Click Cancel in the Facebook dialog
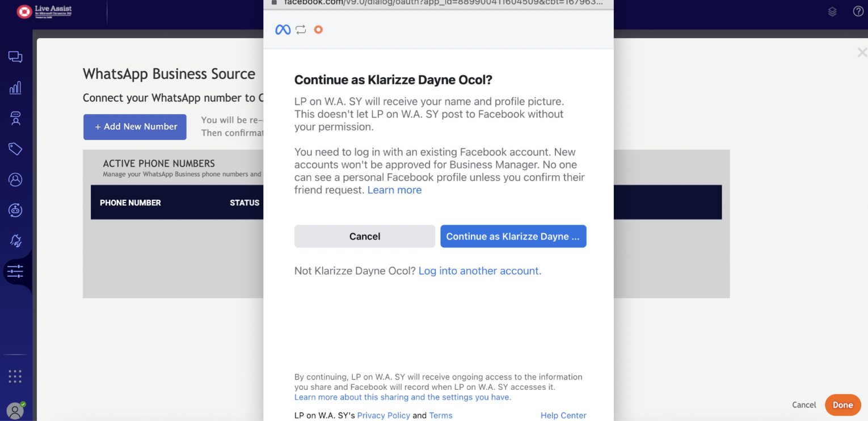868x421 pixels. point(365,237)
